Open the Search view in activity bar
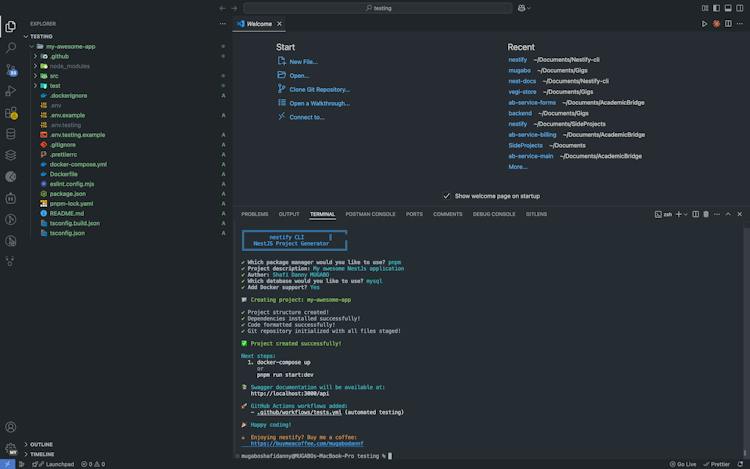This screenshot has height=469, width=750. pos(11,48)
